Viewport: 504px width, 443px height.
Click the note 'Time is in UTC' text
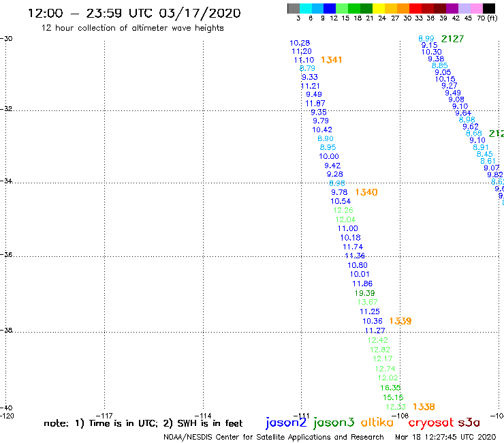point(123,423)
